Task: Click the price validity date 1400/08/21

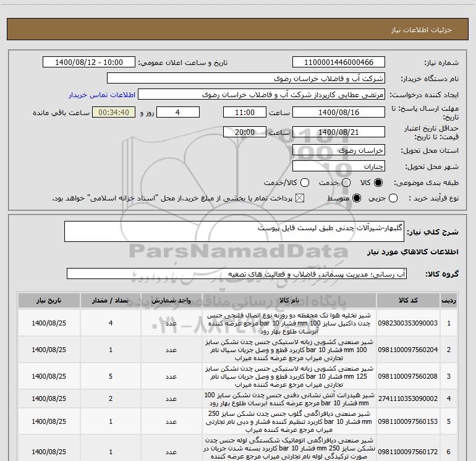Action: pos(339,132)
